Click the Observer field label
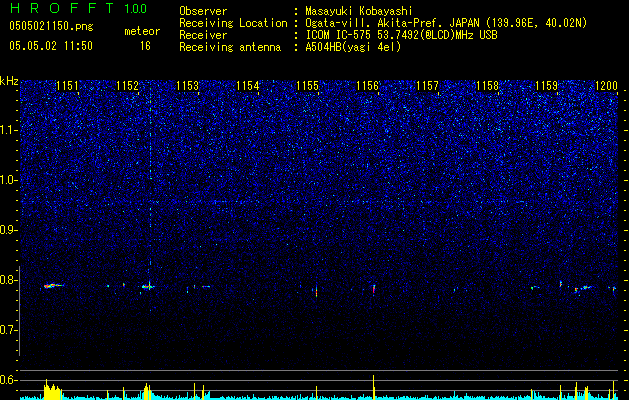 pos(203,11)
